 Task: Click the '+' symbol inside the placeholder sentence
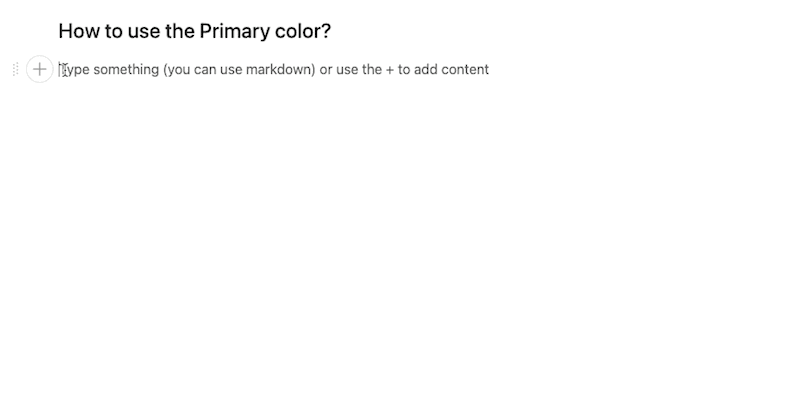click(x=390, y=70)
